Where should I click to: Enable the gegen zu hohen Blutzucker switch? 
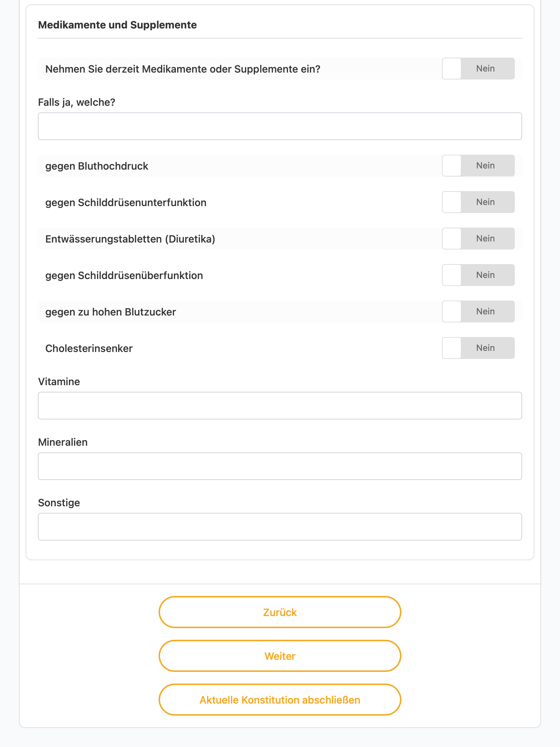[478, 311]
